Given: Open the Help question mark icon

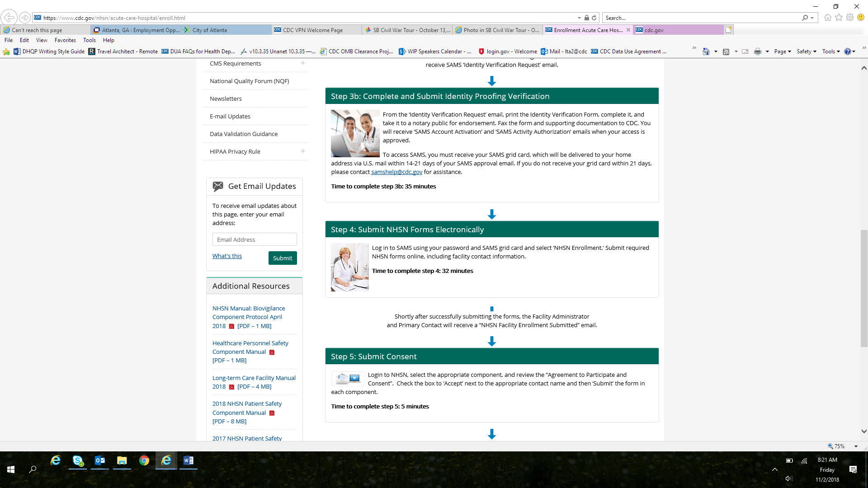Looking at the screenshot, I should 847,52.
